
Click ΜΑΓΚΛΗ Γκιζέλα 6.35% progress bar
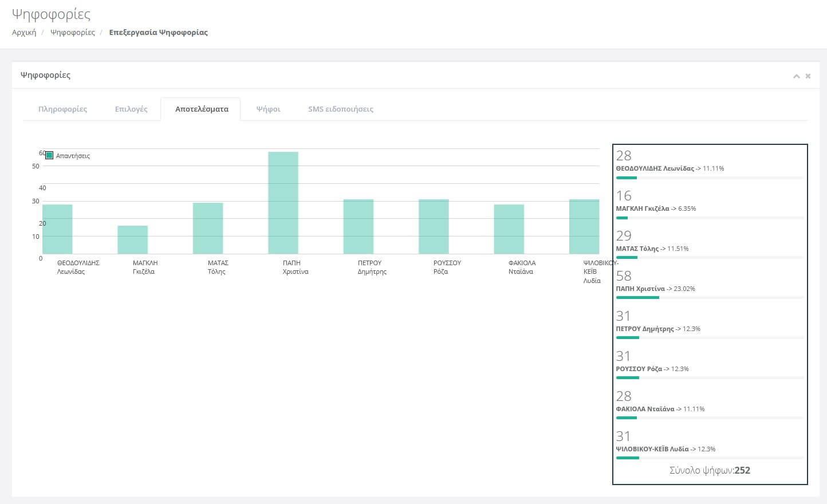point(709,218)
